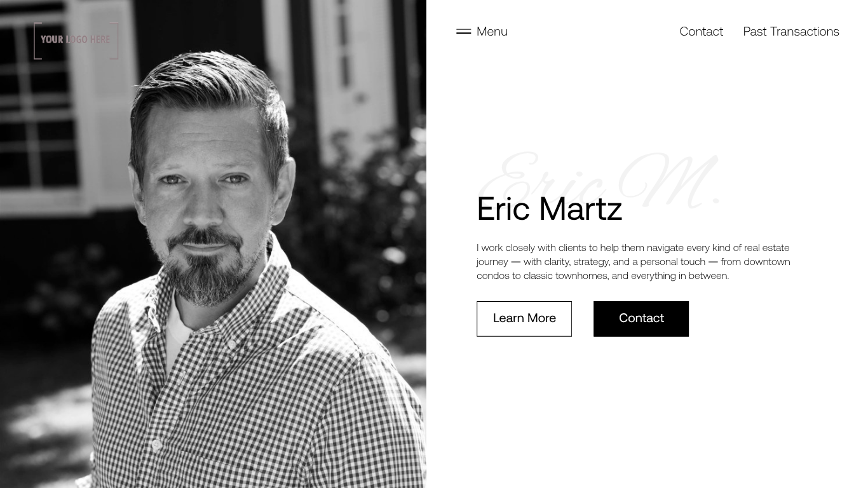Click the "Your Logo Here" logo
The image size is (868, 488).
tap(76, 41)
